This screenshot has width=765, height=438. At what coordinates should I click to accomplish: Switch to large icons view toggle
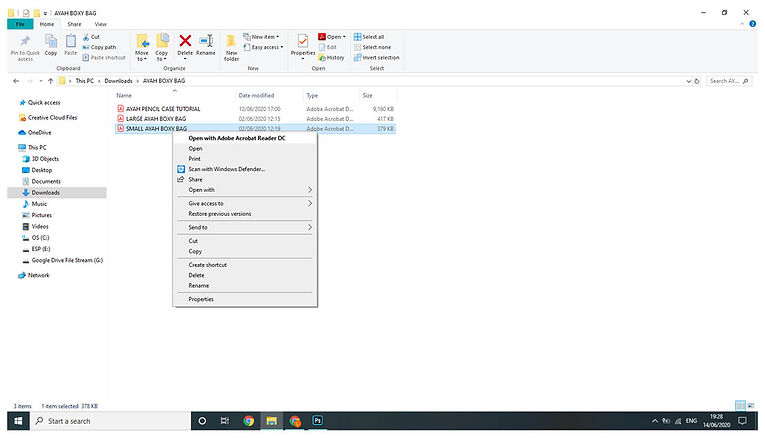(751, 406)
